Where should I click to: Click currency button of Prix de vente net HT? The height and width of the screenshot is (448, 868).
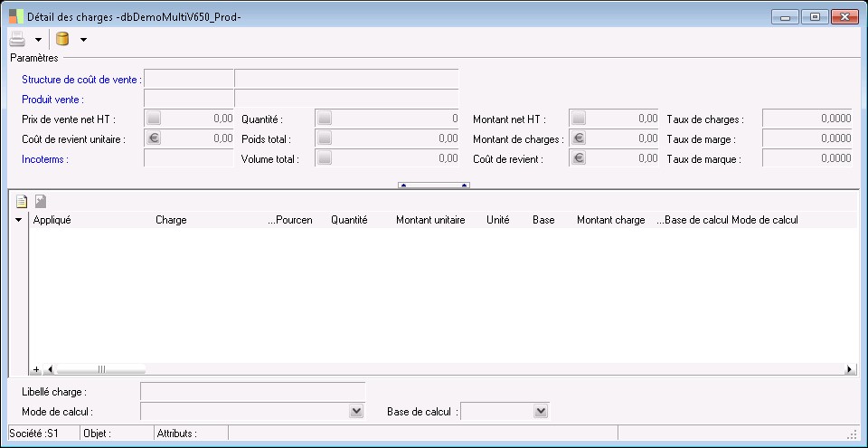click(154, 118)
